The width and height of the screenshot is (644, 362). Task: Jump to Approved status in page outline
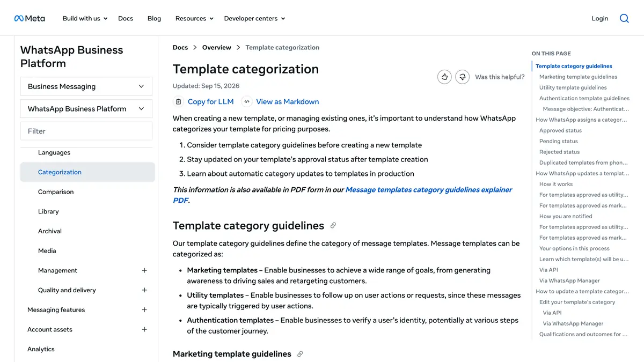560,130
